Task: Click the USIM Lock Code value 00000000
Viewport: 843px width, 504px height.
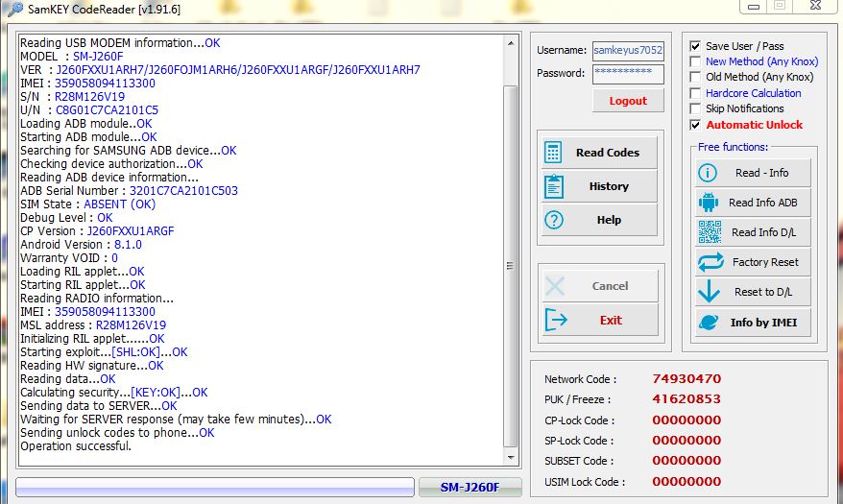Action: [686, 481]
